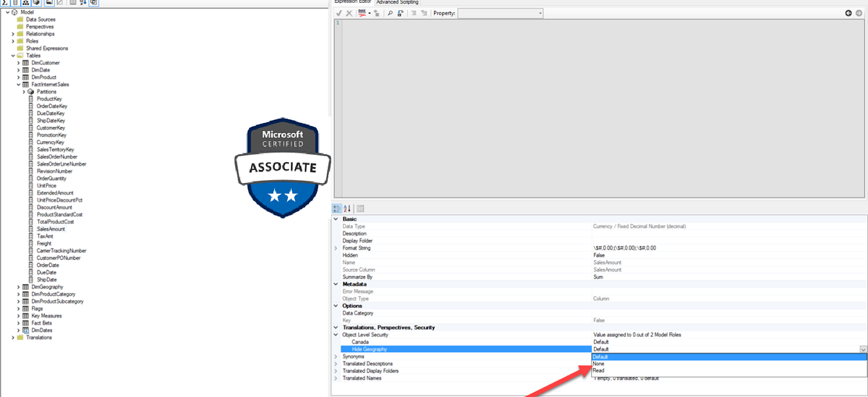Select the OrderQuantity column in the tree
Image resolution: width=868 pixels, height=397 pixels.
point(52,179)
